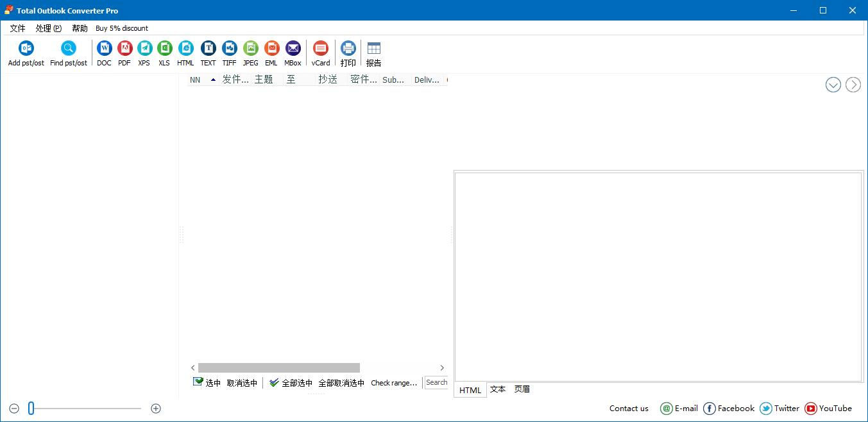Open the YouTube link

(828, 409)
